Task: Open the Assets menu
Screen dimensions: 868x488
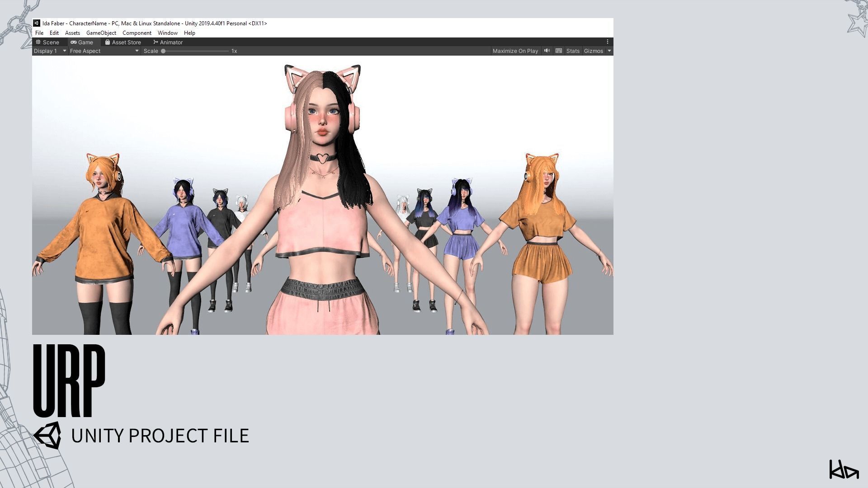Action: click(72, 33)
